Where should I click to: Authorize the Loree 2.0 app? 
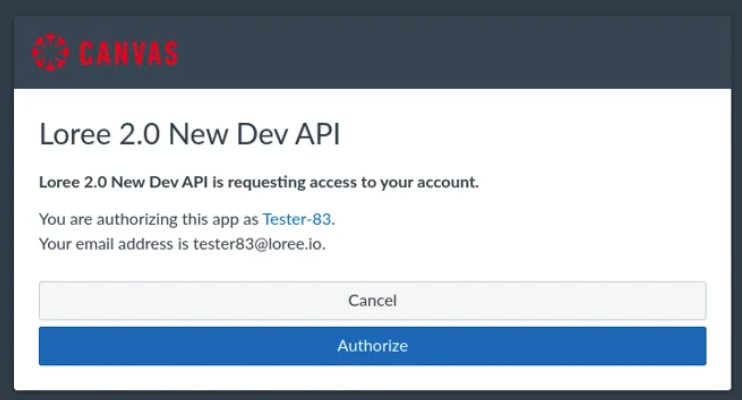pos(372,346)
